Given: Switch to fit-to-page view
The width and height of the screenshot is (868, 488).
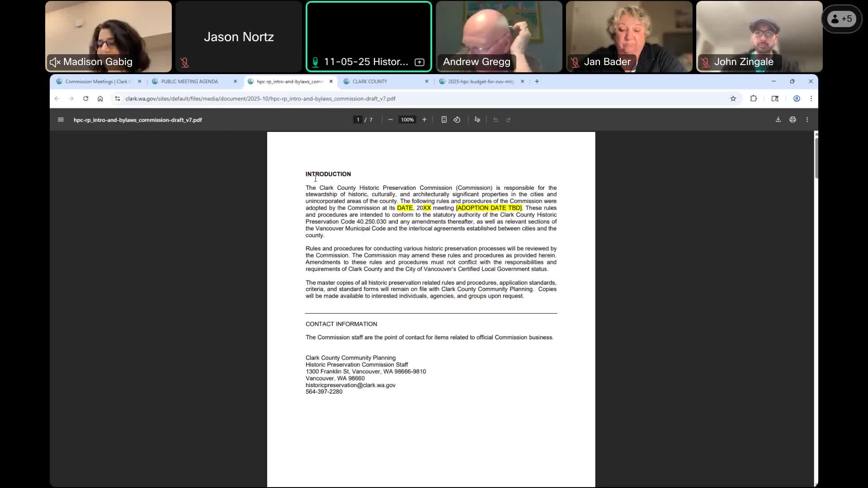Looking at the screenshot, I should tap(443, 119).
